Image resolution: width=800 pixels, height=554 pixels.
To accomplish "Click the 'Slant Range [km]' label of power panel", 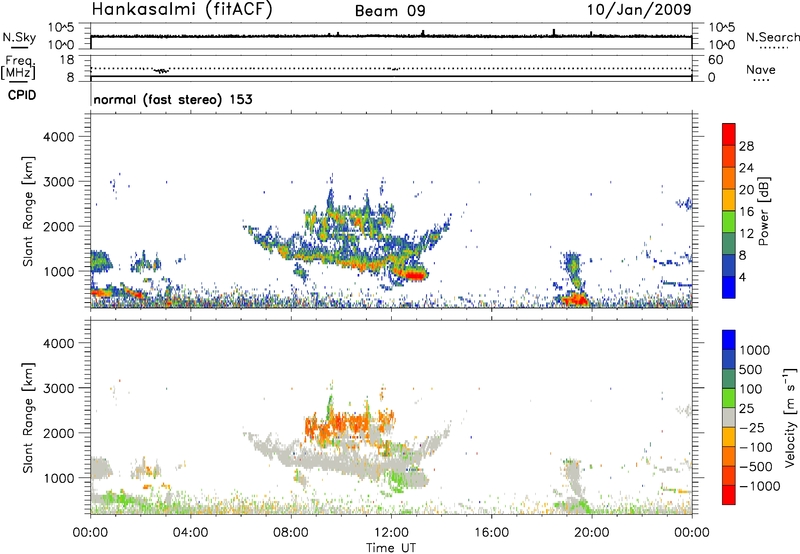I will click(x=28, y=211).
